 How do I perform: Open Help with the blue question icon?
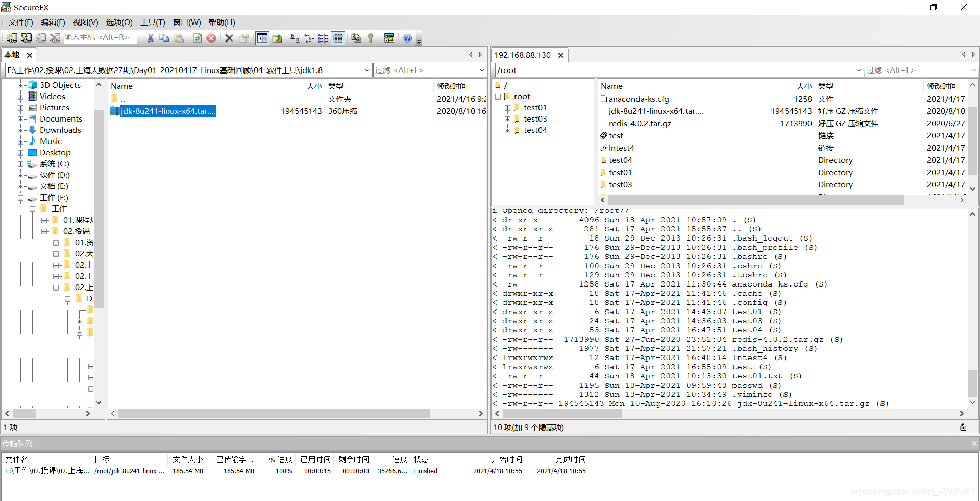coord(407,38)
